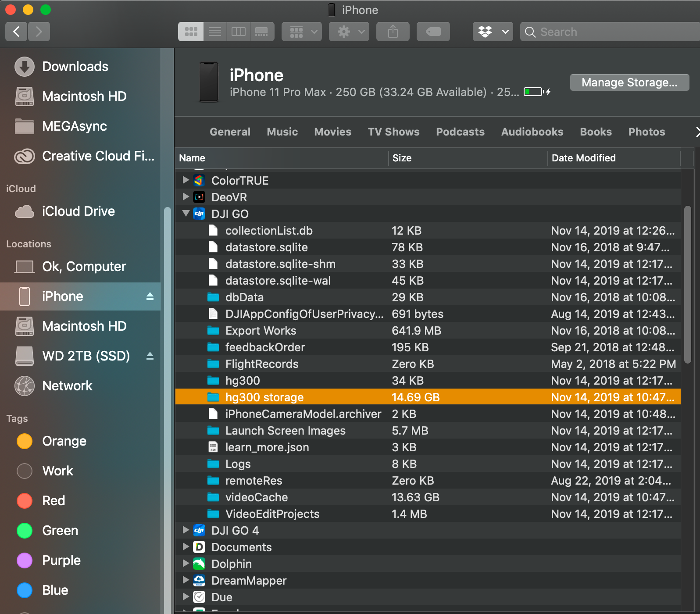Select the Orange tag in sidebar

[x=64, y=441]
